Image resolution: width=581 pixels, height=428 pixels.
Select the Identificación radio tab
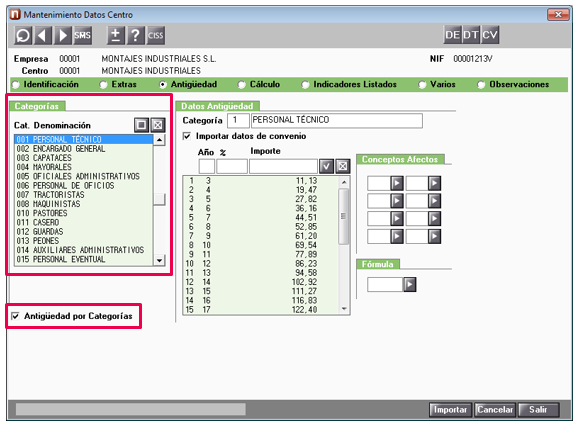[16, 85]
